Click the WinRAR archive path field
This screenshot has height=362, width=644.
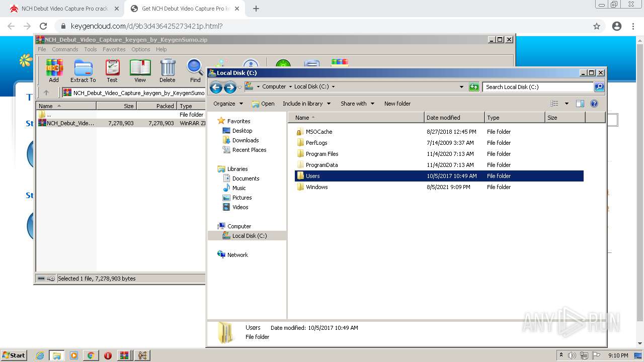click(x=134, y=93)
